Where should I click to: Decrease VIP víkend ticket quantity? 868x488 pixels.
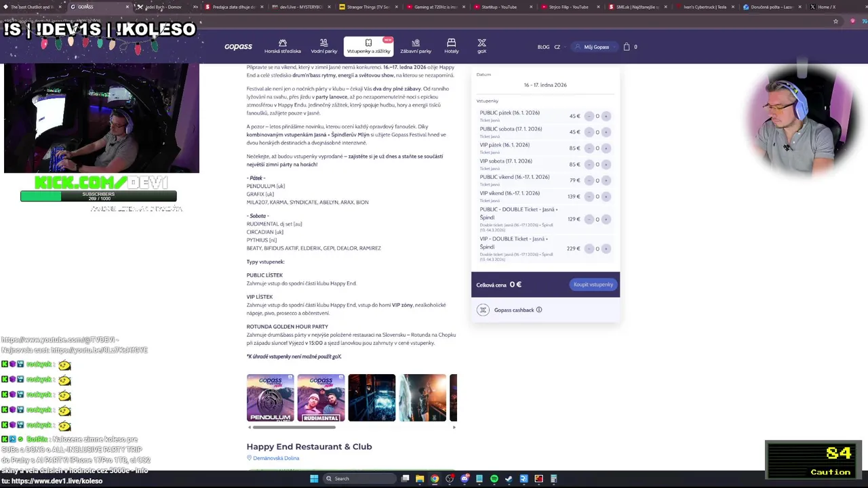pyautogui.click(x=589, y=197)
